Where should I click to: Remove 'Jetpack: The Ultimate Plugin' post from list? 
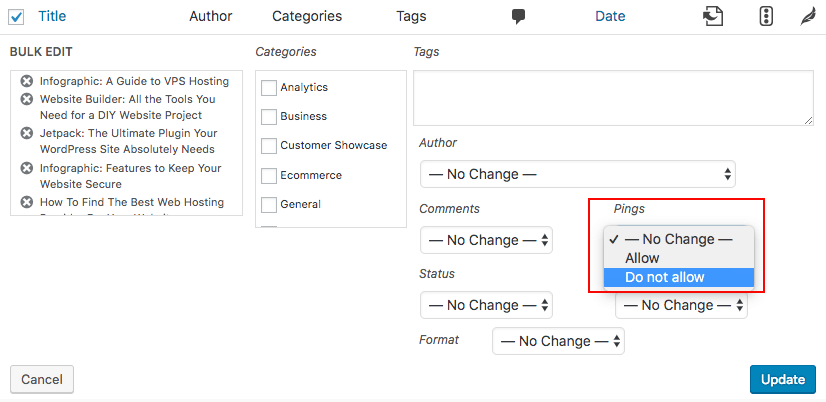(26, 133)
